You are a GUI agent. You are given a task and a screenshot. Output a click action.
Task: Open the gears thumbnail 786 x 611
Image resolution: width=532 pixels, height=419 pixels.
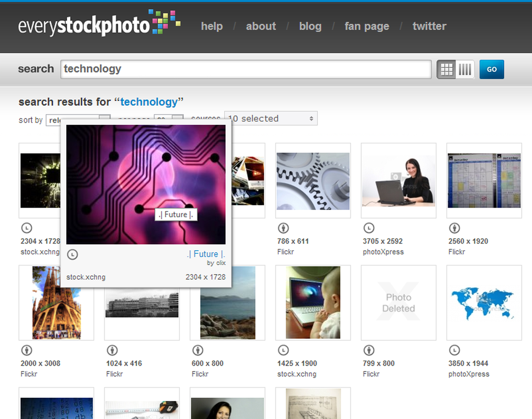point(313,181)
